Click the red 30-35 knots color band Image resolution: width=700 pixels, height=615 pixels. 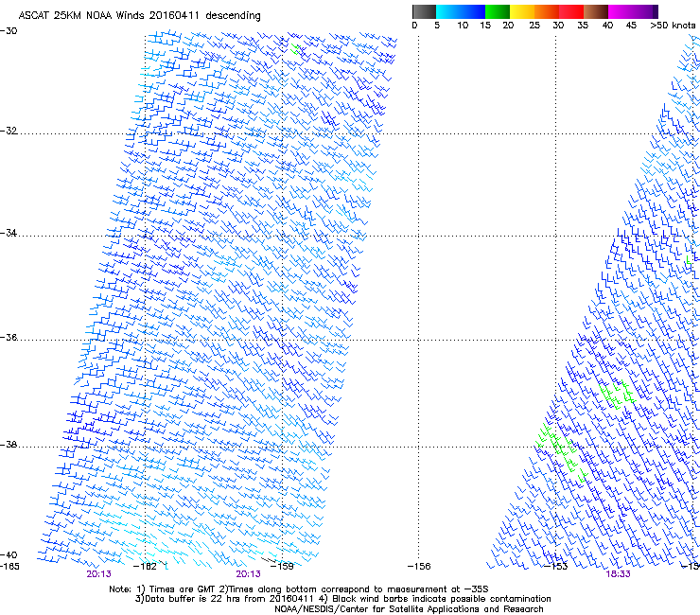(x=571, y=11)
